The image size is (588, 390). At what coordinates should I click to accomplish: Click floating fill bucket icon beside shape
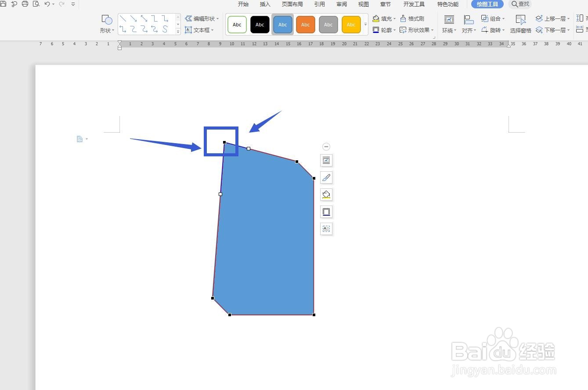click(x=326, y=195)
